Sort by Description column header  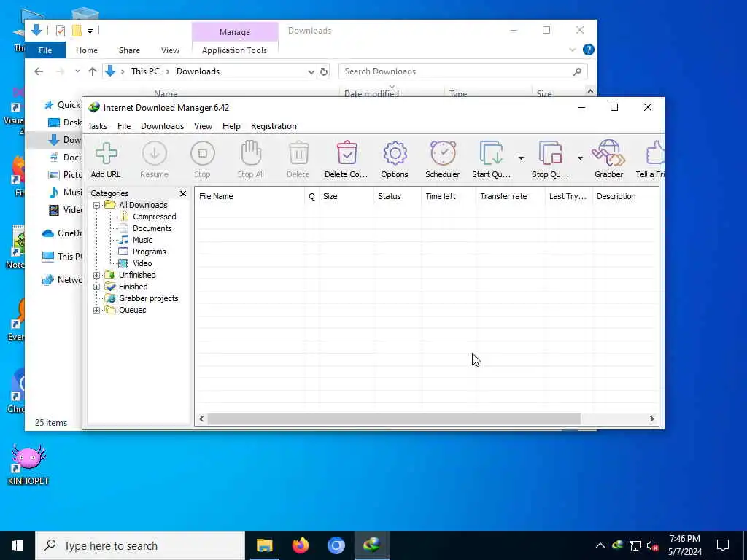click(625, 196)
